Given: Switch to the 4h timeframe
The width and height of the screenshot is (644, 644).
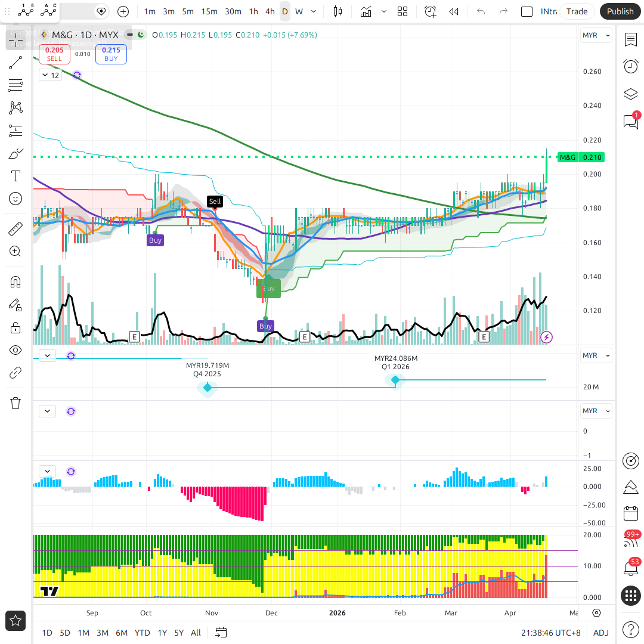Looking at the screenshot, I should pos(270,11).
